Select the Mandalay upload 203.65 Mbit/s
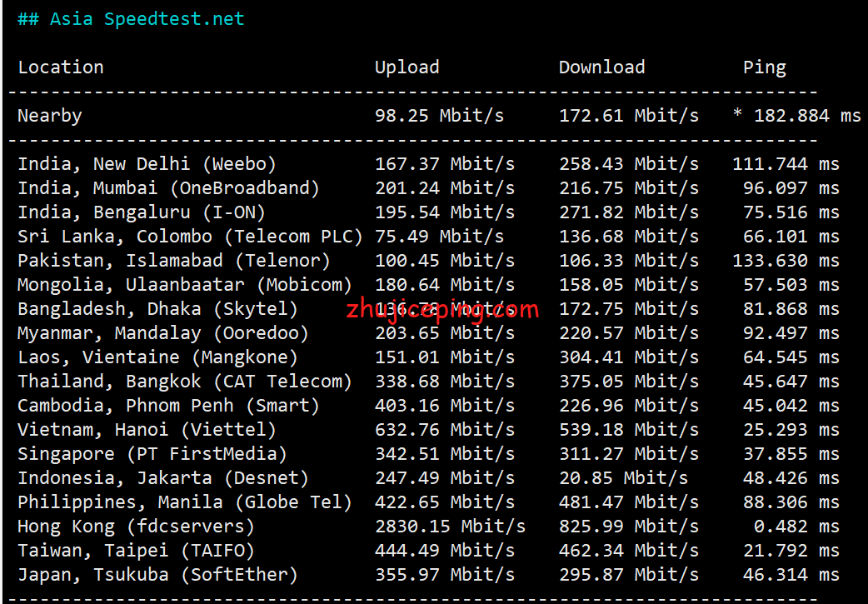The width and height of the screenshot is (868, 604). coord(445,333)
